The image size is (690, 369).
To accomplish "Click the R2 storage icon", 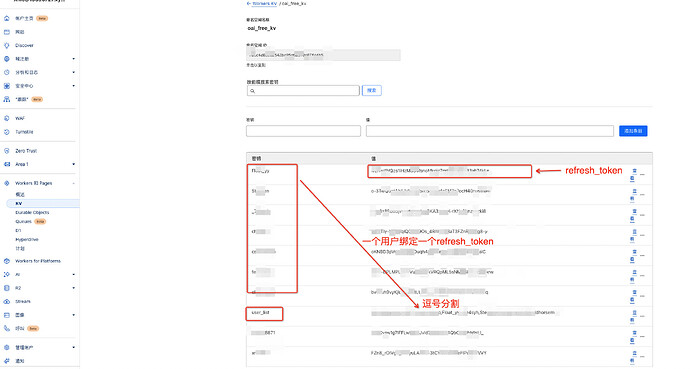I will pyautogui.click(x=7, y=288).
